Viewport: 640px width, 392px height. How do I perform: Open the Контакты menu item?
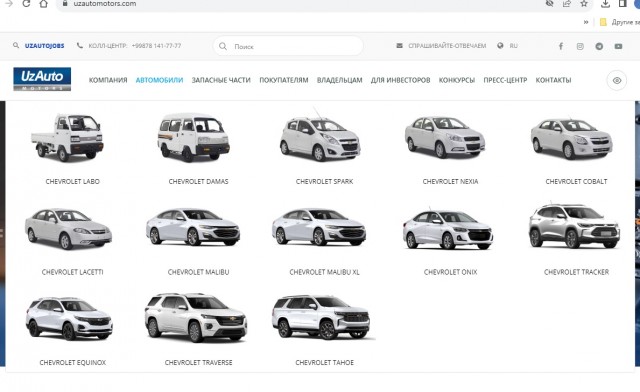[553, 80]
